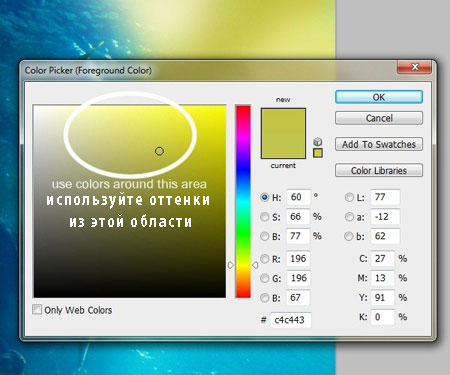This screenshot has width=450, height=375.
Task: Enable Only Web Colors checkbox
Action: [37, 309]
